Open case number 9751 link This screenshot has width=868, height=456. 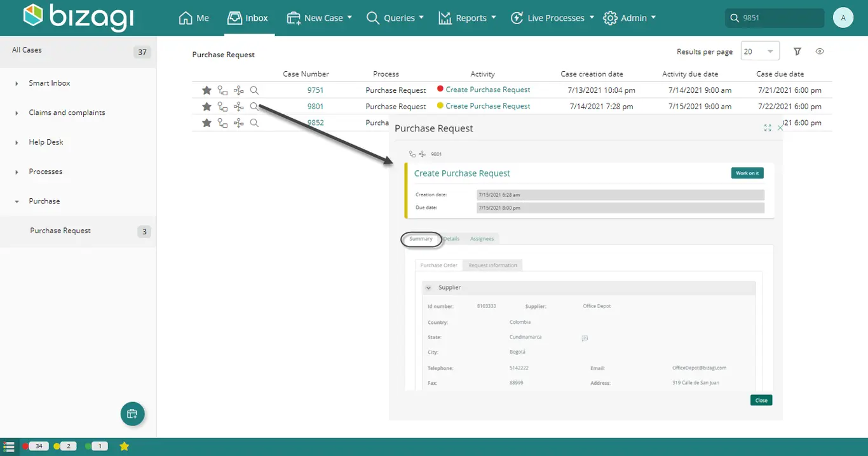click(315, 90)
